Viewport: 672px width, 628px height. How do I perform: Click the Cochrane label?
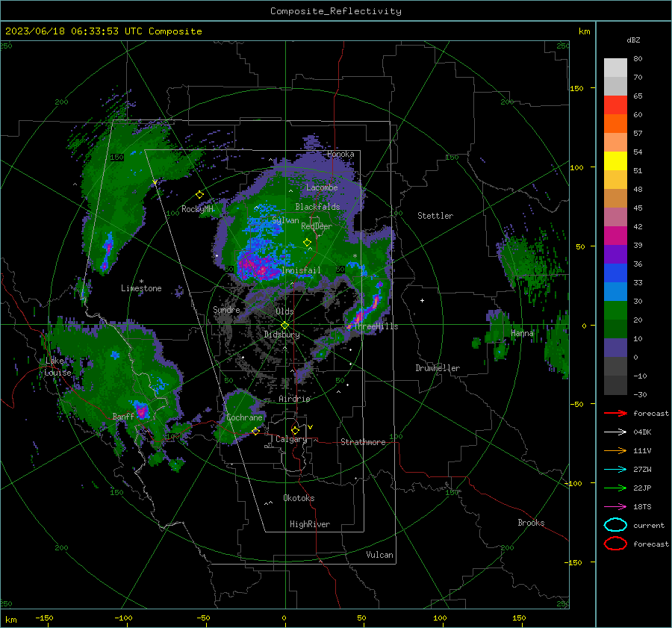(244, 417)
